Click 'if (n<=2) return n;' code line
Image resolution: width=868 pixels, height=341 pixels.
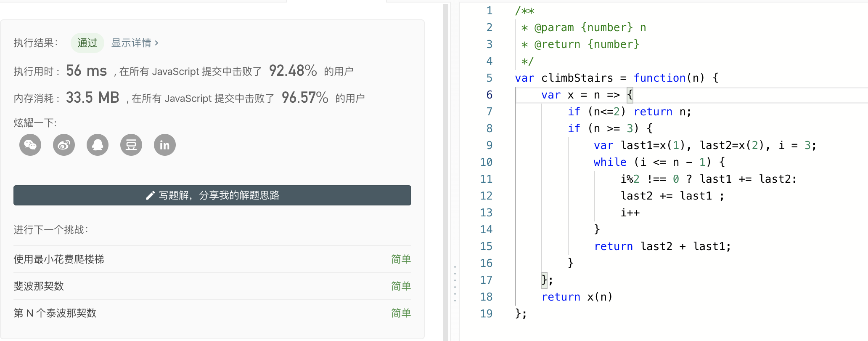(629, 112)
